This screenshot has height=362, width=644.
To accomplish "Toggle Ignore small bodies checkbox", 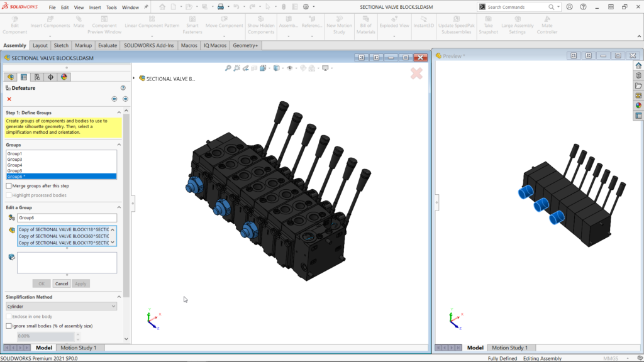I will click(9, 326).
